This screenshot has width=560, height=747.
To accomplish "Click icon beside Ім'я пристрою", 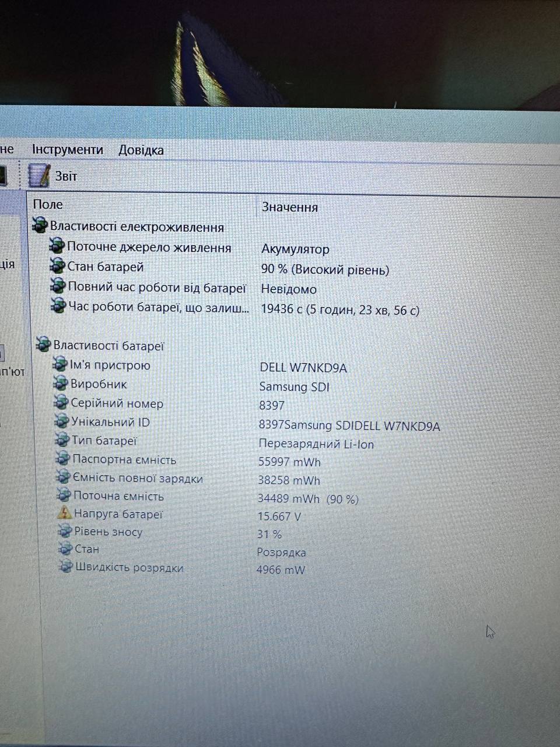I will coord(60,365).
